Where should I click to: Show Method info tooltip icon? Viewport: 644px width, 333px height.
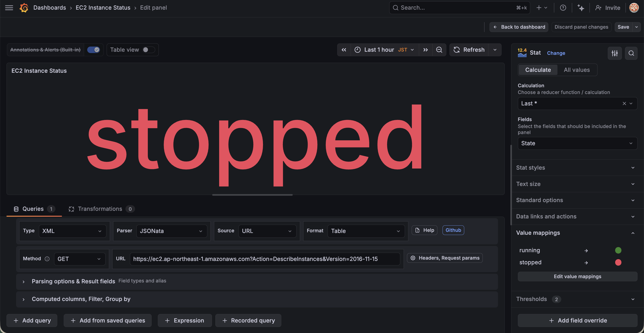47,259
